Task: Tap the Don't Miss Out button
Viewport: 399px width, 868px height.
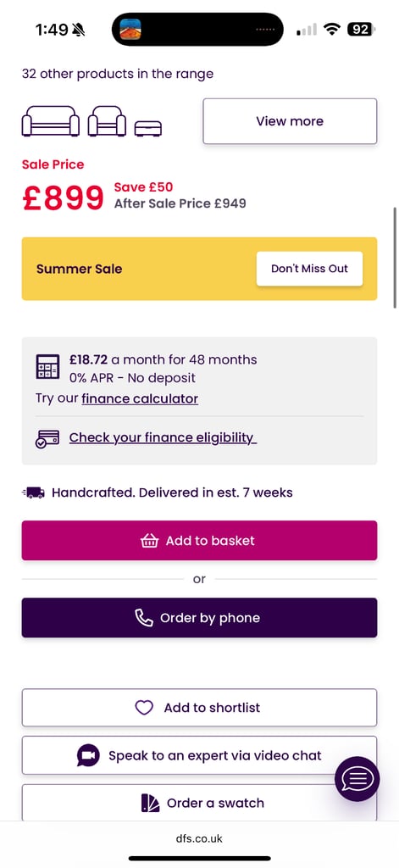Action: coord(309,269)
